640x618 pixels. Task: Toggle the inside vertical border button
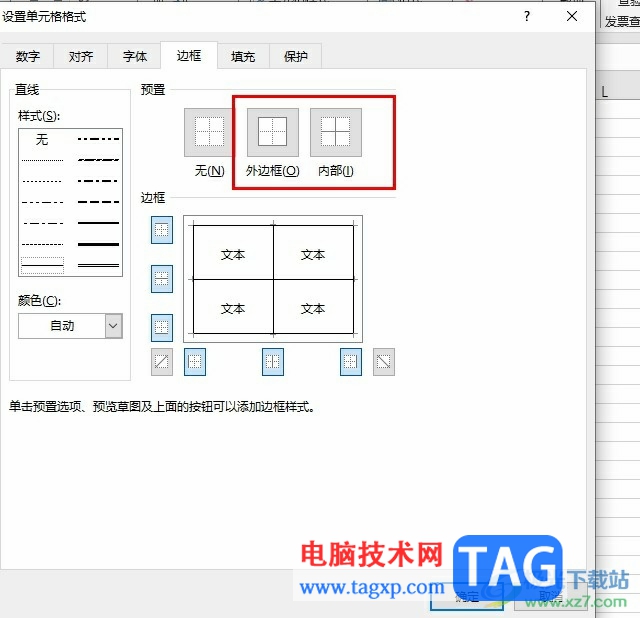(x=273, y=362)
